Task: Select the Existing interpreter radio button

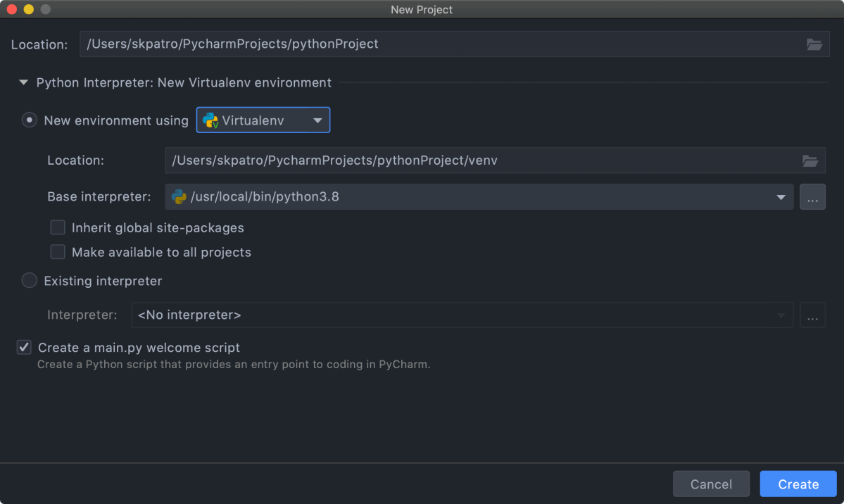Action: (30, 281)
